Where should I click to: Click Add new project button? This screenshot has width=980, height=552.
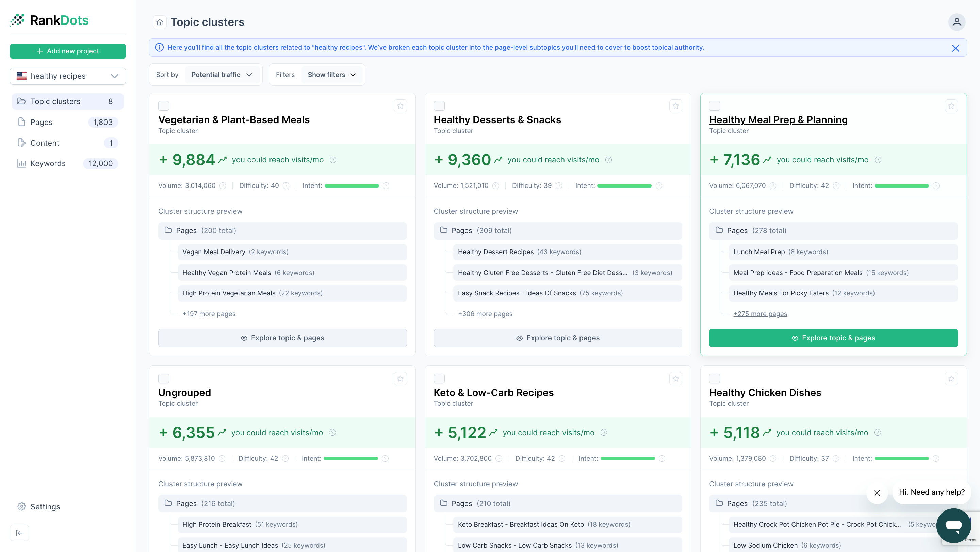click(68, 51)
